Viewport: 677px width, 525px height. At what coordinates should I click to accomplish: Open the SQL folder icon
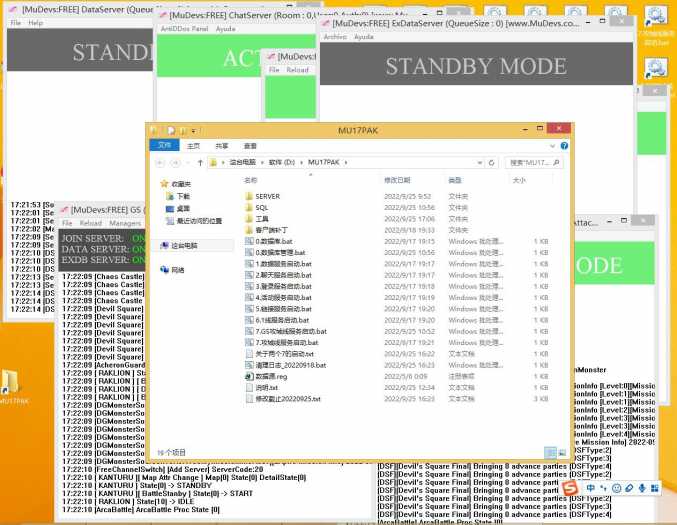click(x=249, y=208)
